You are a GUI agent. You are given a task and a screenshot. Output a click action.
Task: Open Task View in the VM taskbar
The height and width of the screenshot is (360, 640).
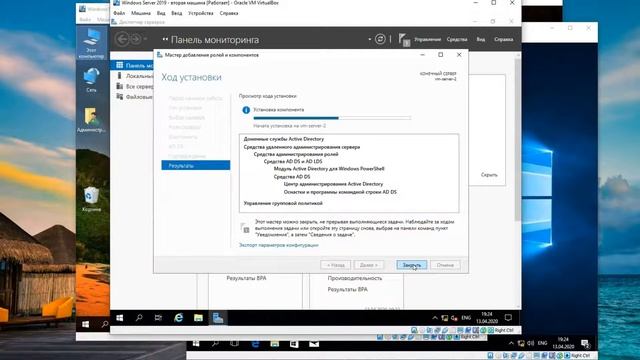click(x=158, y=318)
